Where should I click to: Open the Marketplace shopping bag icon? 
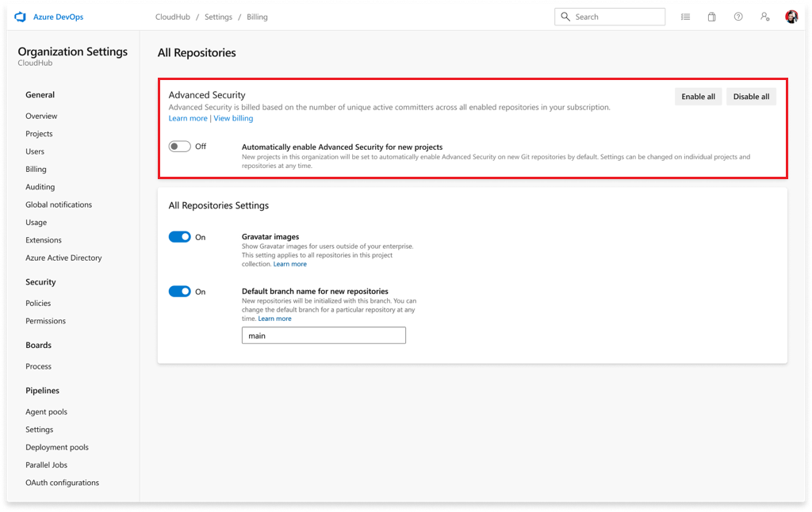coord(711,17)
